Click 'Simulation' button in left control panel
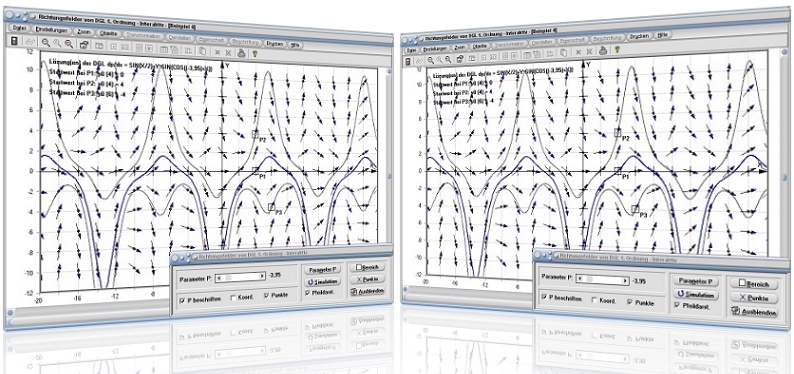The image size is (794, 374). pos(322,281)
